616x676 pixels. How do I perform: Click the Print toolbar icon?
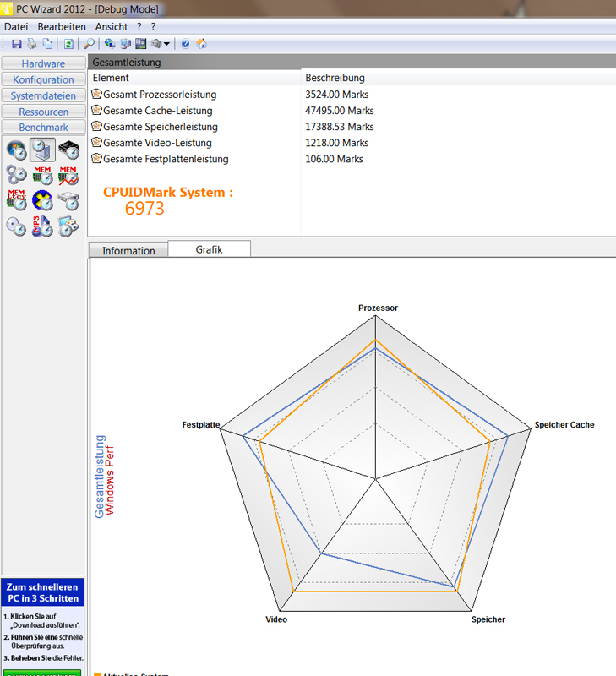[x=32, y=44]
